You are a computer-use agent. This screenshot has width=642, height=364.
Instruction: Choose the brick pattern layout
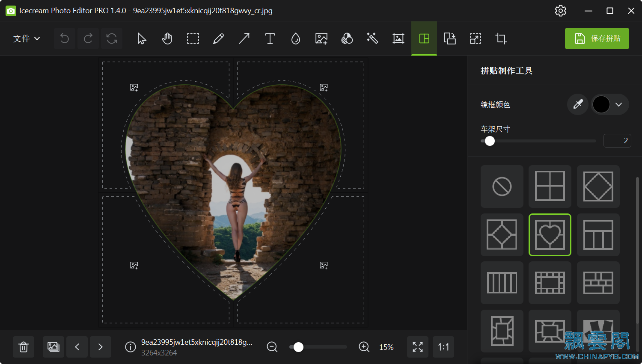tap(598, 283)
